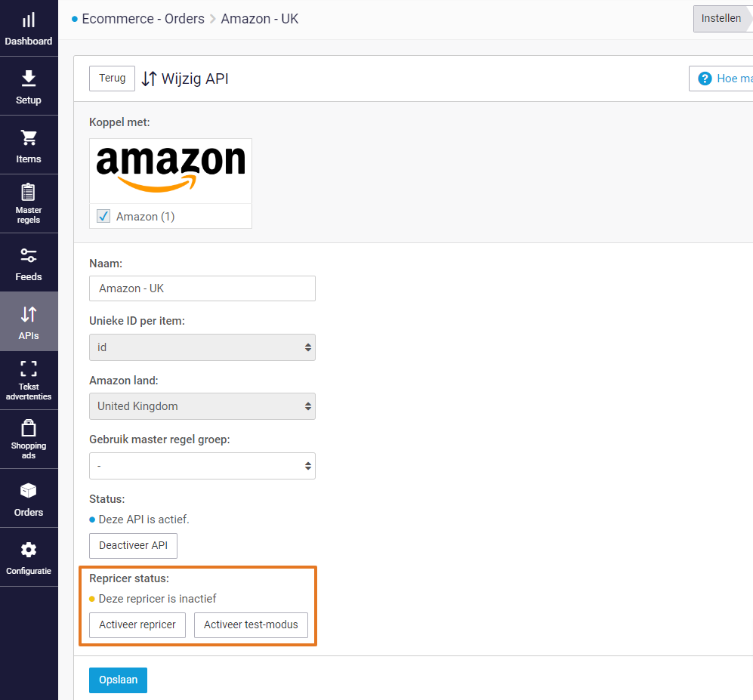Open the Shopping ads bag icon
This screenshot has height=700, width=753.
(29, 427)
